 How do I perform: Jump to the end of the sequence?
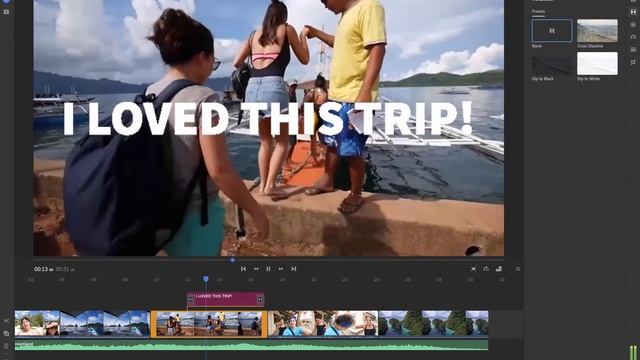tap(293, 269)
